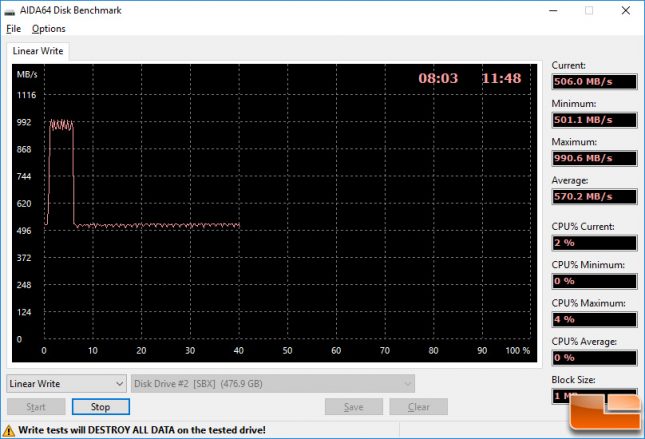Click the Maximum 990.6 MB/s value

click(x=594, y=158)
